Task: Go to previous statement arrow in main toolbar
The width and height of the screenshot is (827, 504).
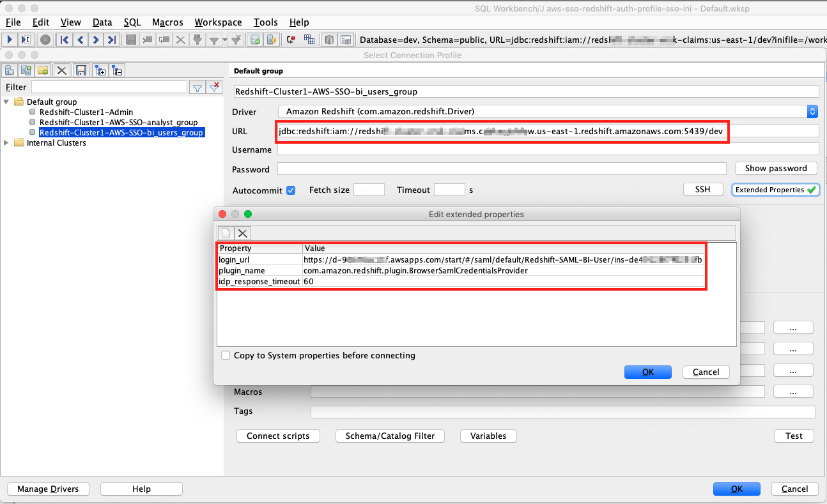Action: point(80,40)
